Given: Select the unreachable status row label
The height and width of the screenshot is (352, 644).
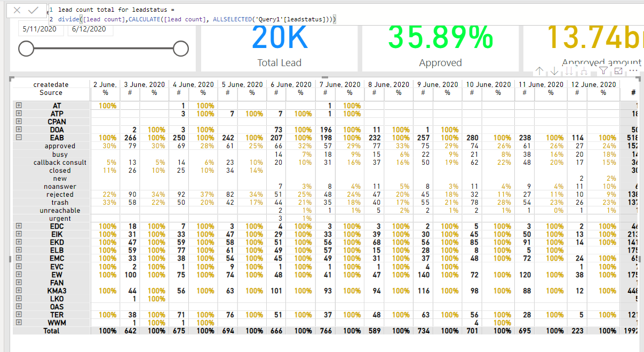Looking at the screenshot, I should [60, 211].
